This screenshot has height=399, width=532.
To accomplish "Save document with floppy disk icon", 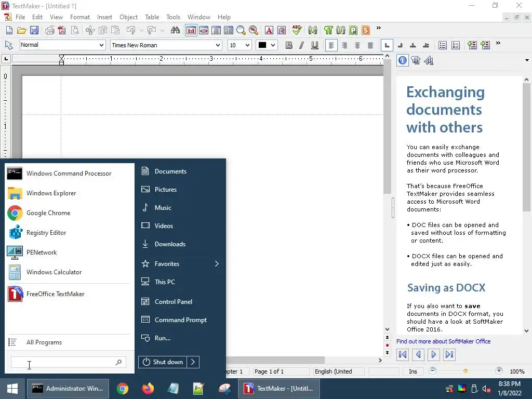I will click(34, 30).
